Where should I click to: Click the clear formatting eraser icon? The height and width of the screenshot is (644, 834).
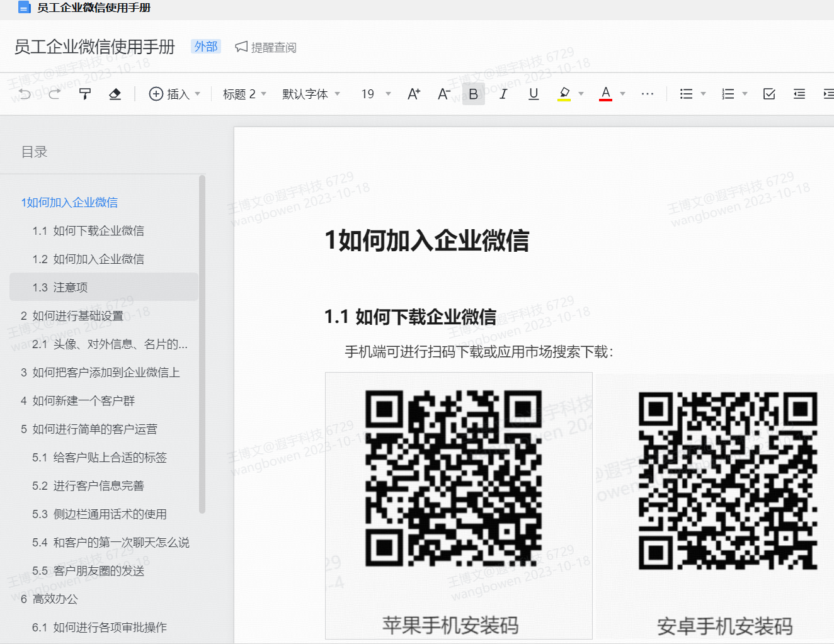(115, 94)
